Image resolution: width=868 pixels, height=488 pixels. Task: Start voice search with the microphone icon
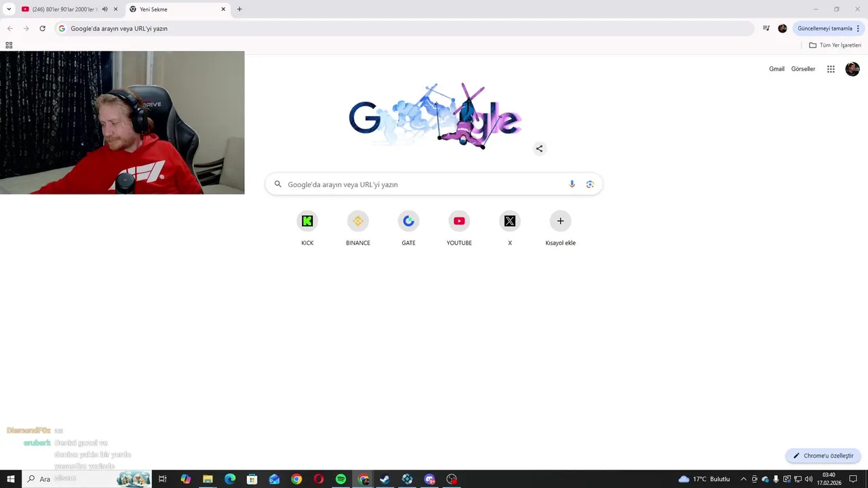tap(572, 184)
